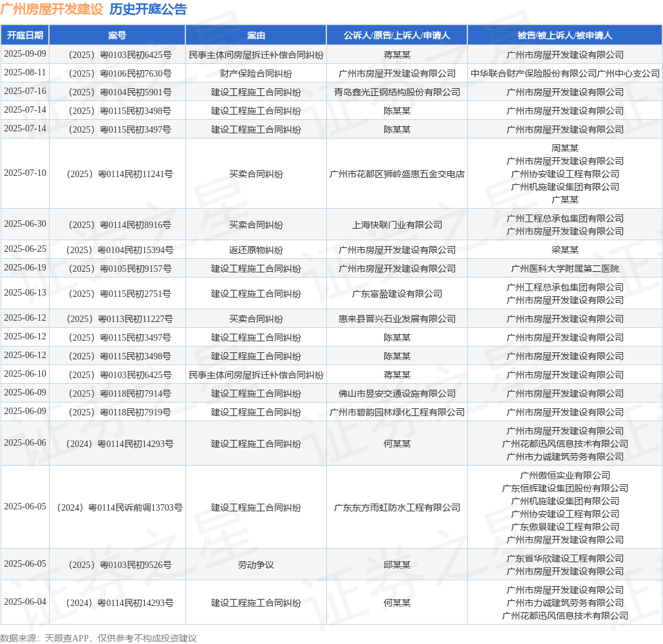This screenshot has width=663, height=644.
Task: Select plaintiff 惠来县晋兴石业发展有限公司
Action: click(397, 319)
